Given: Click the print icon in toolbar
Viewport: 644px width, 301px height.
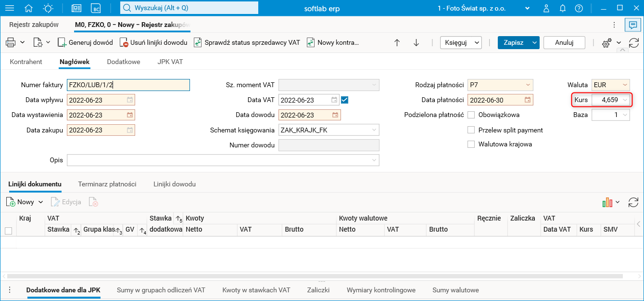Looking at the screenshot, I should tap(11, 42).
